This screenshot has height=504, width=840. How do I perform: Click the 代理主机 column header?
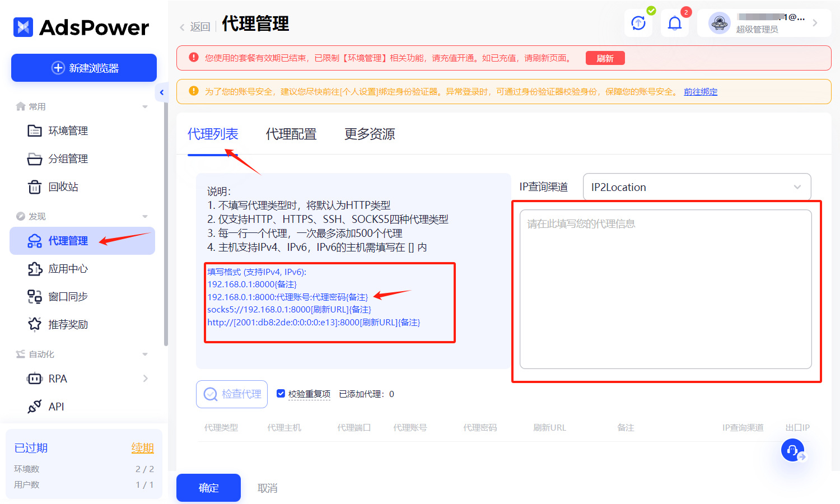(x=284, y=427)
